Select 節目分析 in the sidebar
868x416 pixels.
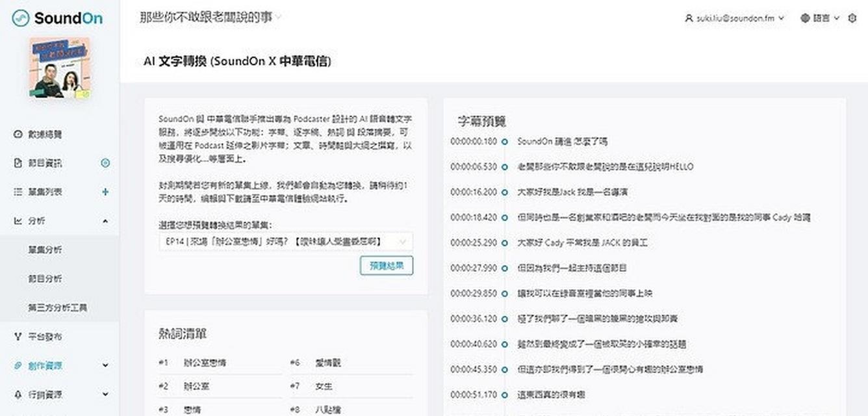pyautogui.click(x=44, y=279)
